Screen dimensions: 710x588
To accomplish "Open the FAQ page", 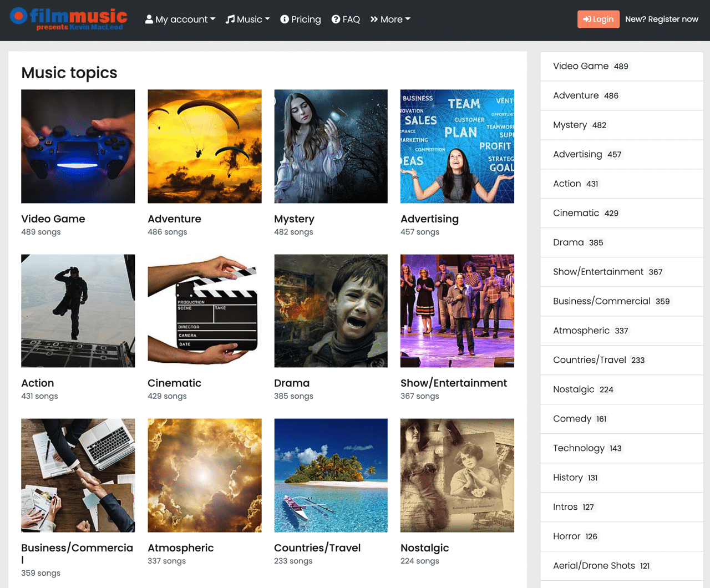I will (346, 19).
